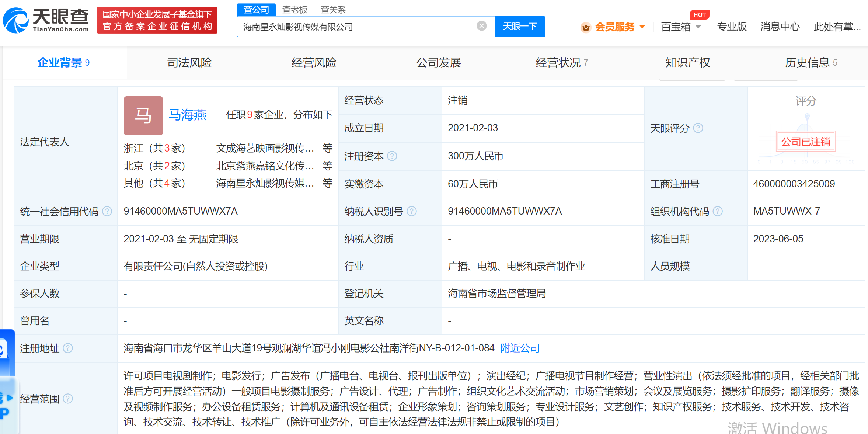Open the 司法风险 tab

189,63
